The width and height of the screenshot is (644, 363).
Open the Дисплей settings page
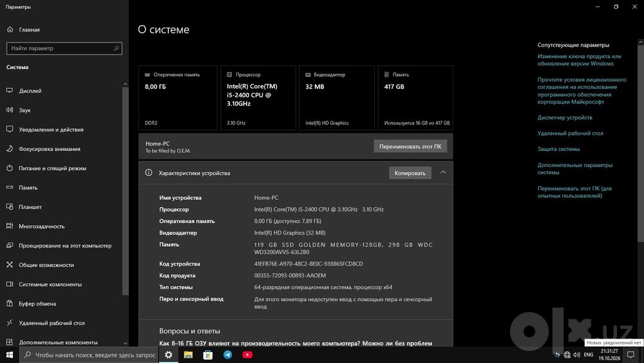[x=30, y=90]
